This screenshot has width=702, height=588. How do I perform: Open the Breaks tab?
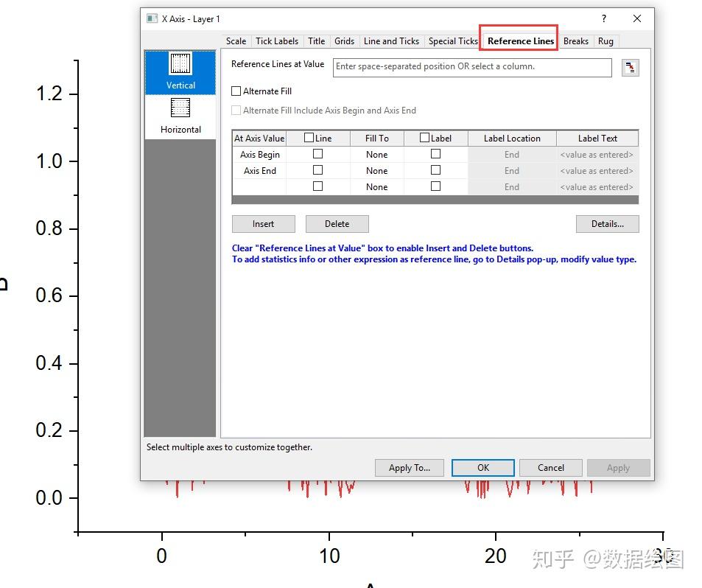576,41
